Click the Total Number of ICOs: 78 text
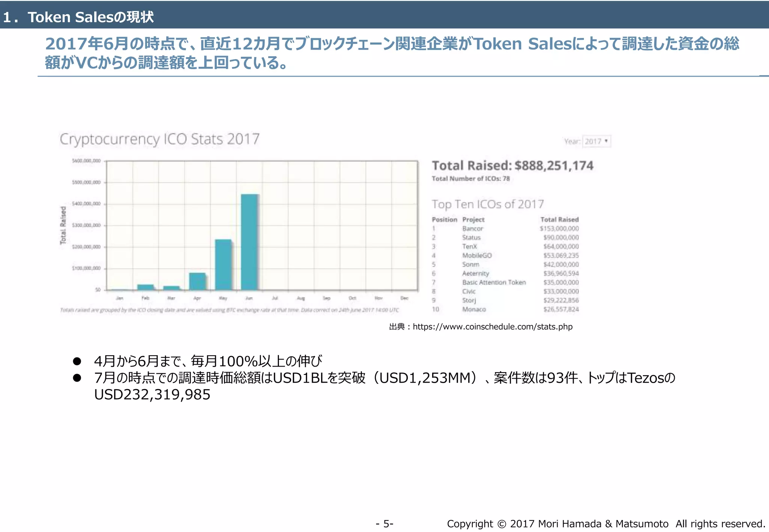This screenshot has height=532, width=769. click(x=471, y=179)
